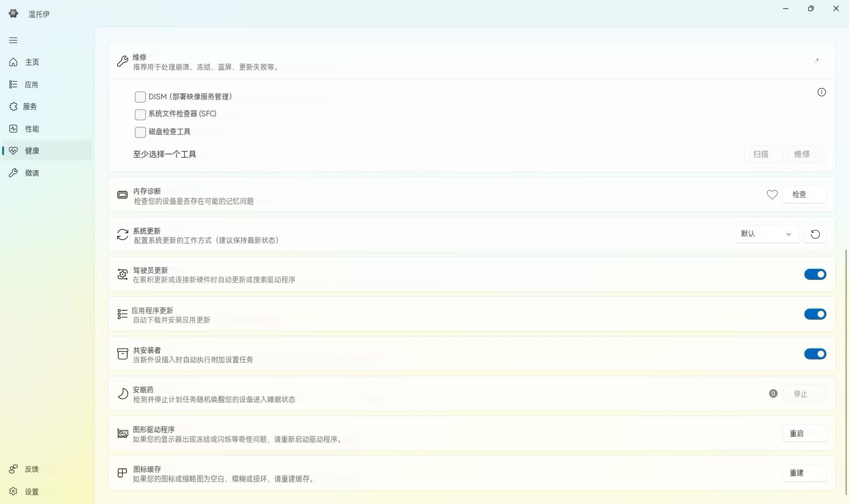Click the 温托伊 app logo icon
849x504 pixels.
(x=13, y=14)
